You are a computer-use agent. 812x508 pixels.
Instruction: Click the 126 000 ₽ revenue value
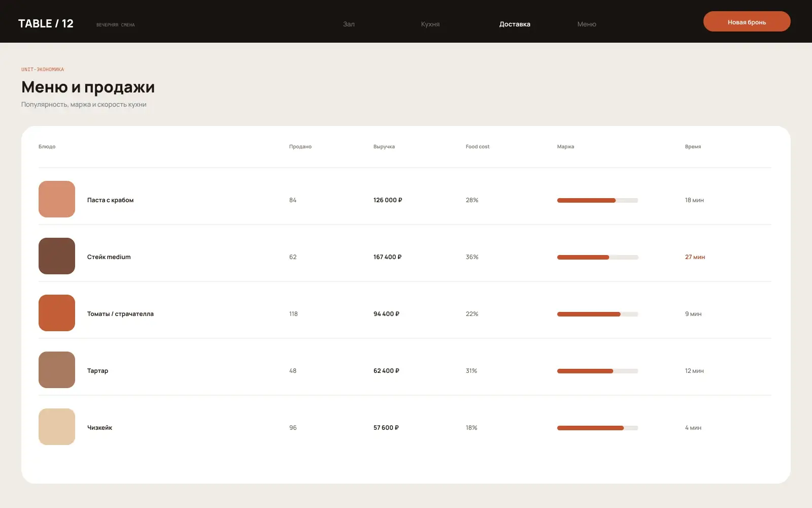(388, 200)
